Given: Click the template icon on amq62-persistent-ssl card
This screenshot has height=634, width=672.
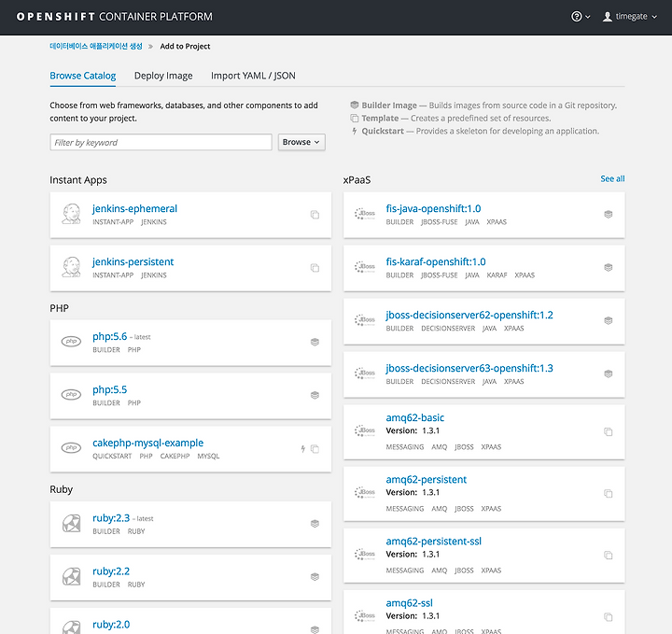Looking at the screenshot, I should point(609,556).
